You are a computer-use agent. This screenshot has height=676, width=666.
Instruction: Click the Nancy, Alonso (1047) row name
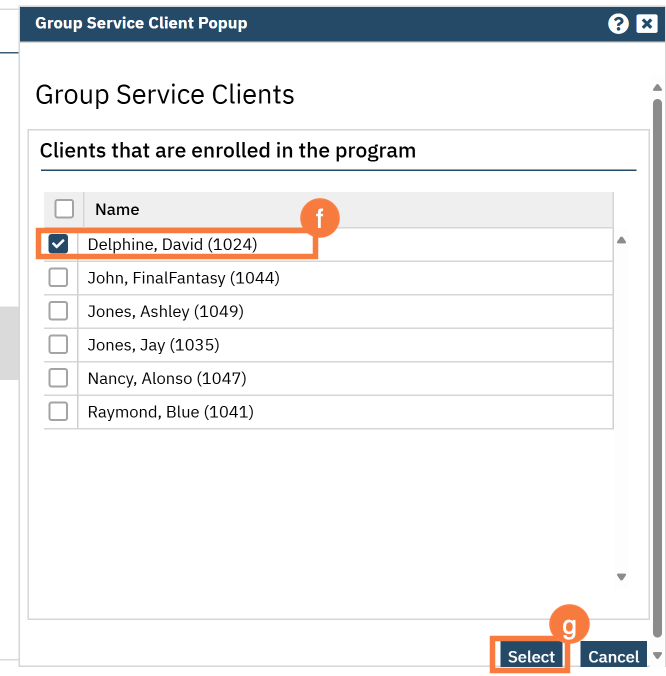pyautogui.click(x=166, y=378)
